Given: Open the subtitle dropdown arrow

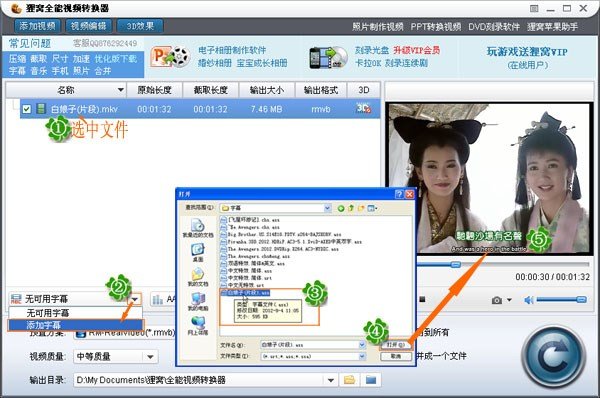Looking at the screenshot, I should point(135,299).
